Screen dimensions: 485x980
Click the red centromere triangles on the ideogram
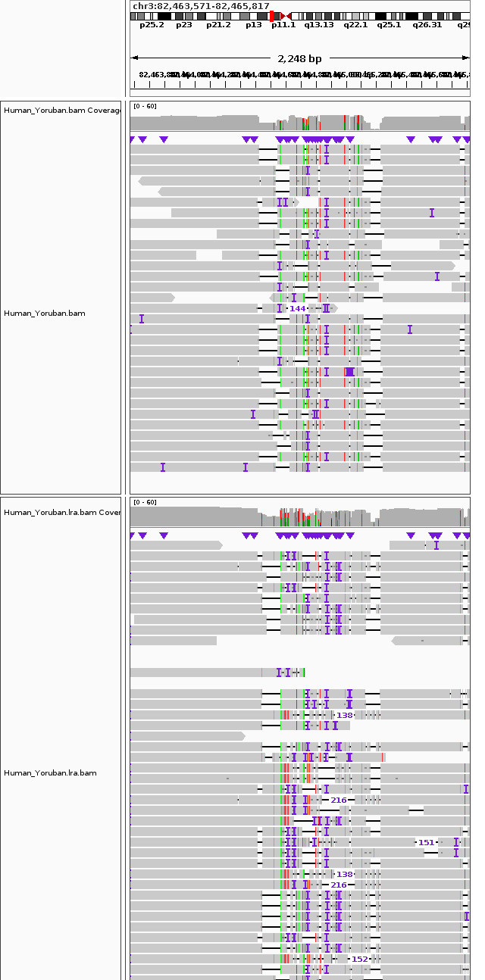click(x=286, y=16)
